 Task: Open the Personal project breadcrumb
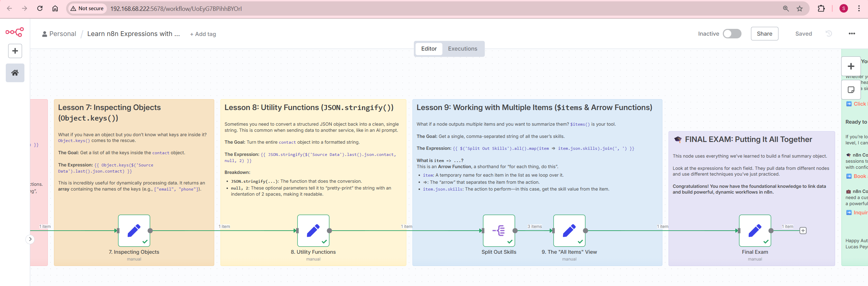coord(59,34)
